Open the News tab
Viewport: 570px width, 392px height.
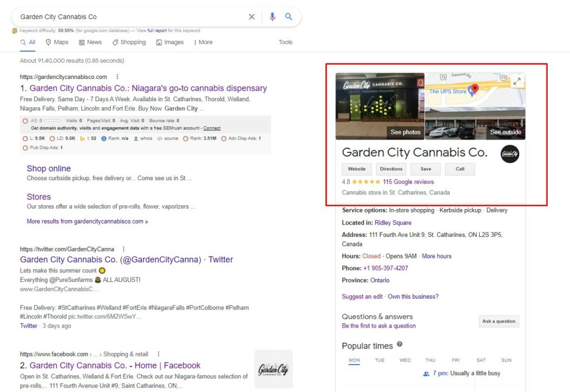click(x=91, y=42)
